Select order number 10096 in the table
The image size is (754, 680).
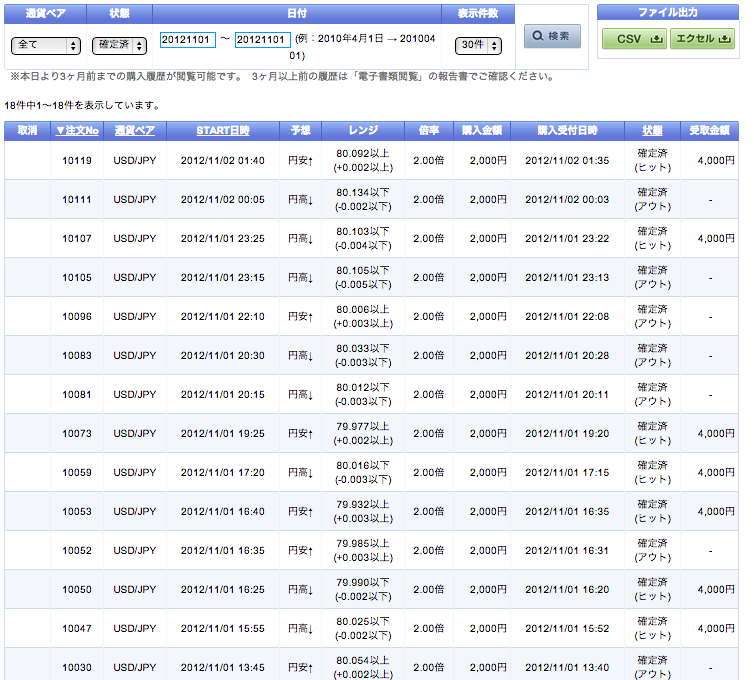tap(77, 317)
